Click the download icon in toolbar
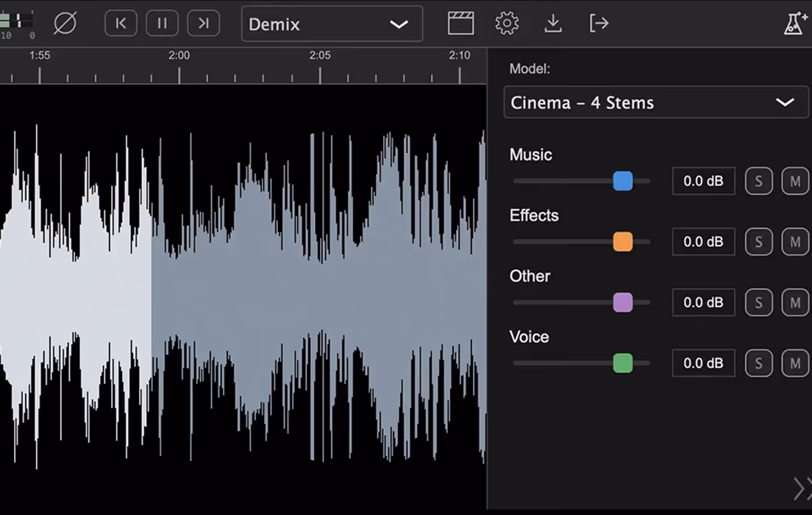 tap(553, 24)
